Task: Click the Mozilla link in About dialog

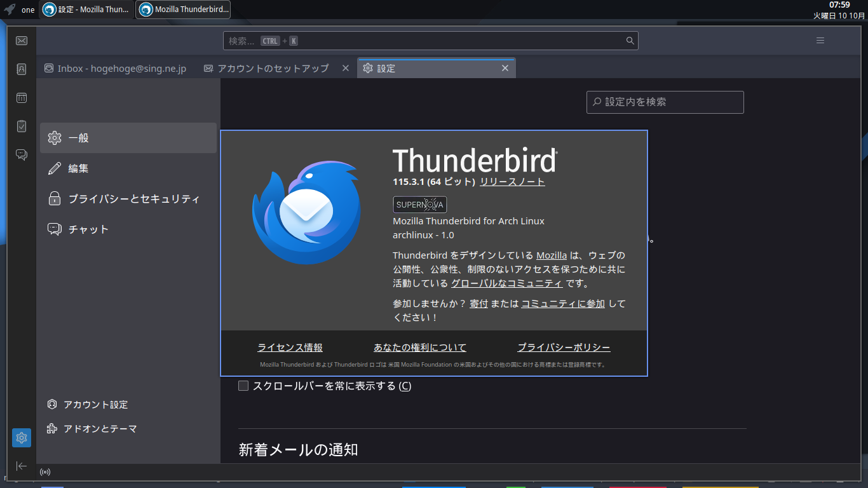Action: coord(552,255)
